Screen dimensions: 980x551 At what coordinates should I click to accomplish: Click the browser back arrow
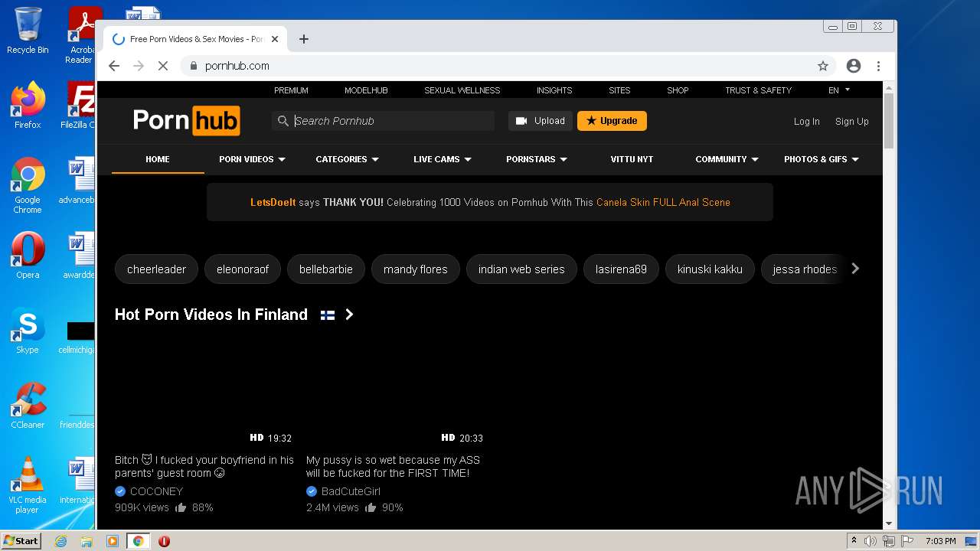[x=114, y=66]
